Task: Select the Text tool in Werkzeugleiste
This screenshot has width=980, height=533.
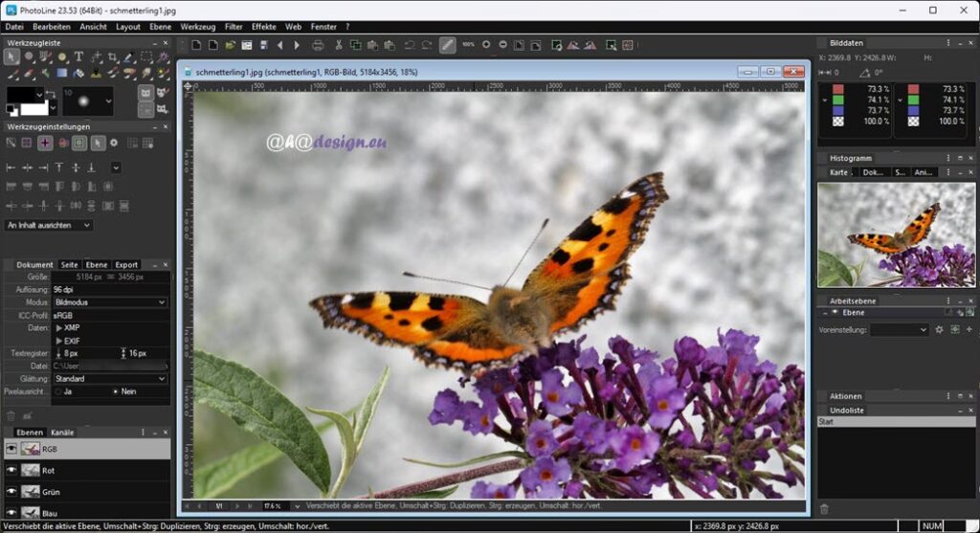Action: [78, 57]
